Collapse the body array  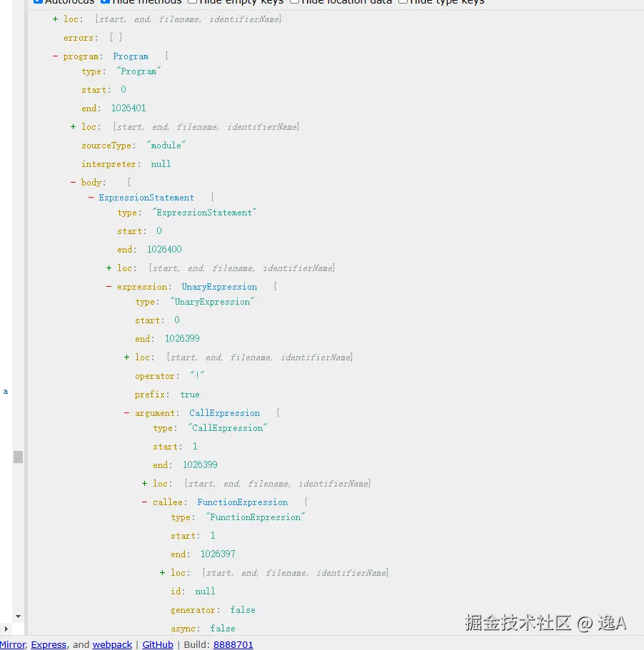[x=73, y=182]
